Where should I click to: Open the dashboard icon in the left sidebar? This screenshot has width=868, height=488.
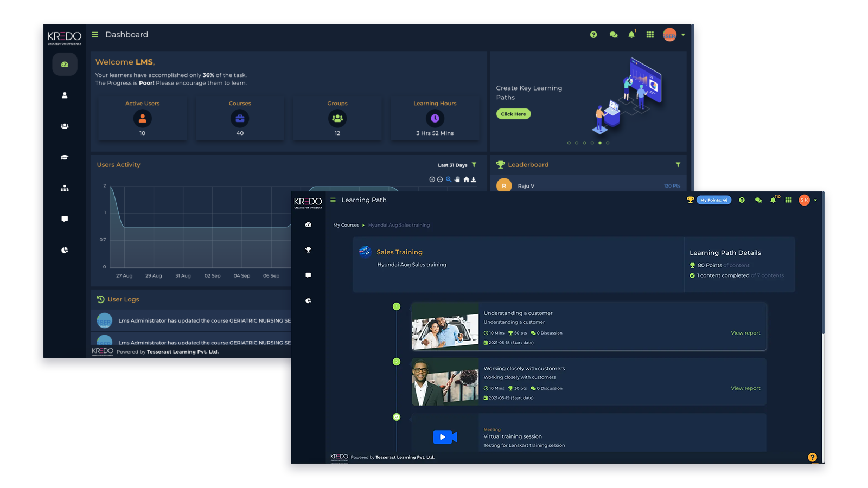click(65, 65)
